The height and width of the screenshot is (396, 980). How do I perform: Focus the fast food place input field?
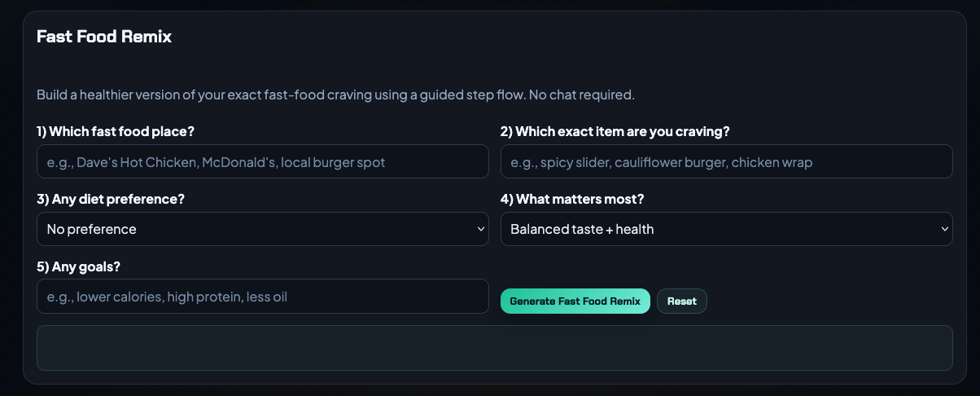(262, 162)
